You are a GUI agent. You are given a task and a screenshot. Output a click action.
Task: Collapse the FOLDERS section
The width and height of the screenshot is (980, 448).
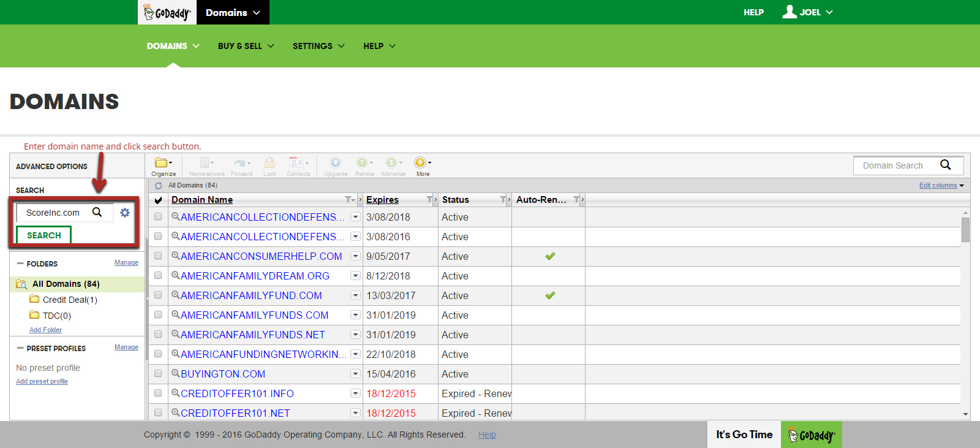pyautogui.click(x=20, y=264)
